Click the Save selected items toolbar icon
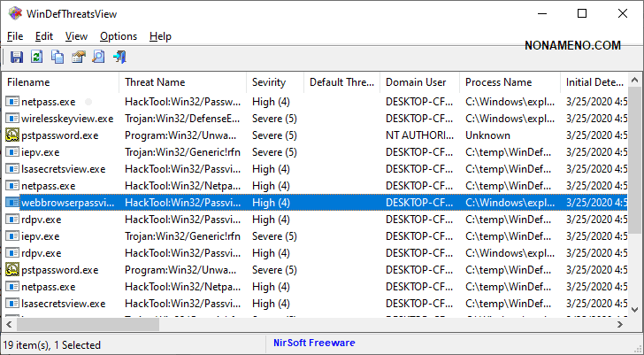Image resolution: width=644 pixels, height=355 pixels. point(16,58)
